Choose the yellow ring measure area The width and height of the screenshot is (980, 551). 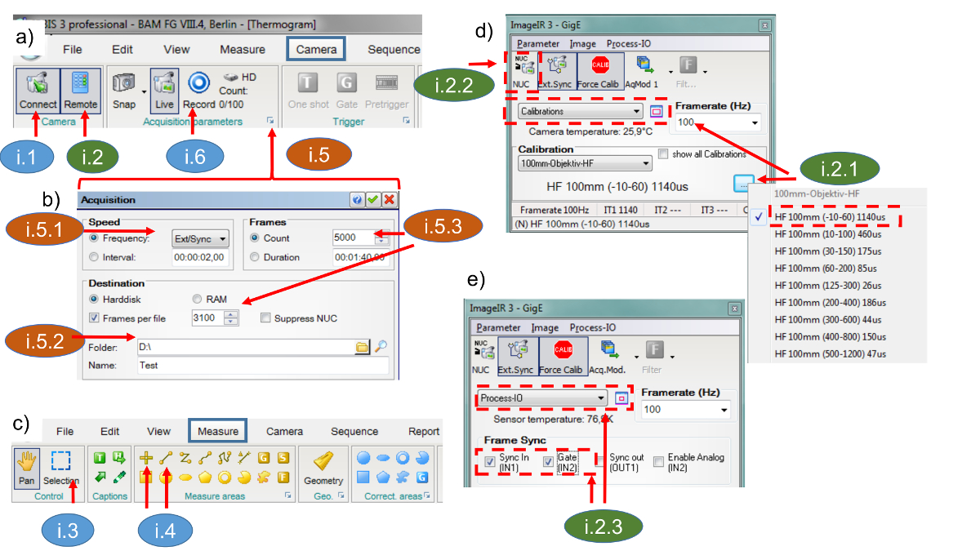(223, 477)
